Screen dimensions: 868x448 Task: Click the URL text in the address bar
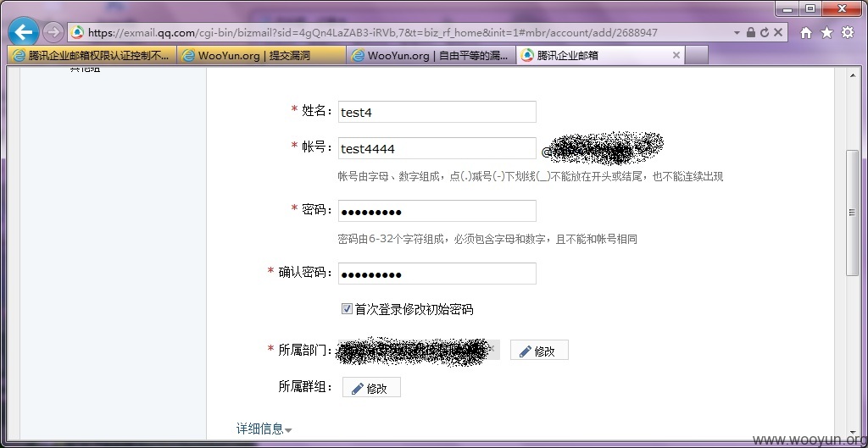(373, 33)
